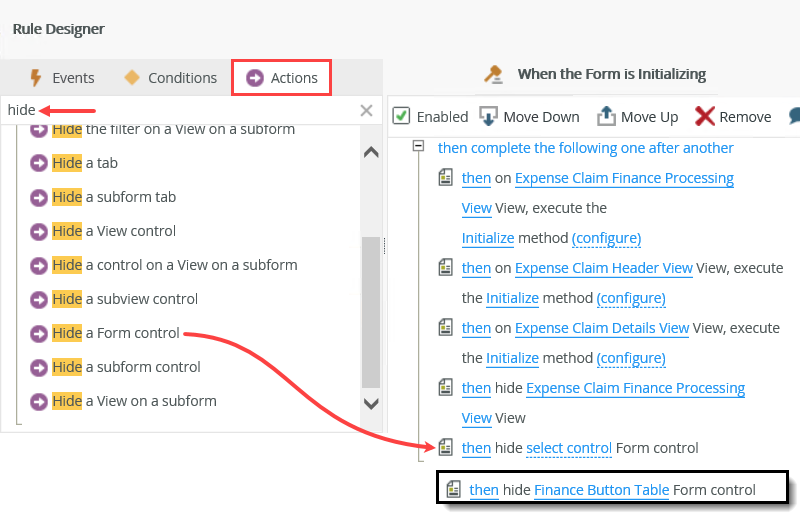The image size is (800, 521).
Task: Clear the search box with the X
Action: click(x=366, y=110)
